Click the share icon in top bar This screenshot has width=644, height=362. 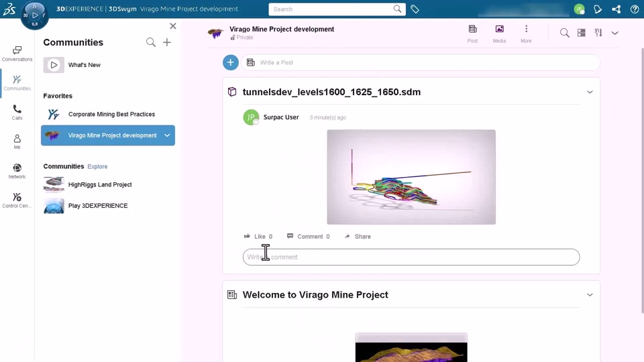(616, 9)
